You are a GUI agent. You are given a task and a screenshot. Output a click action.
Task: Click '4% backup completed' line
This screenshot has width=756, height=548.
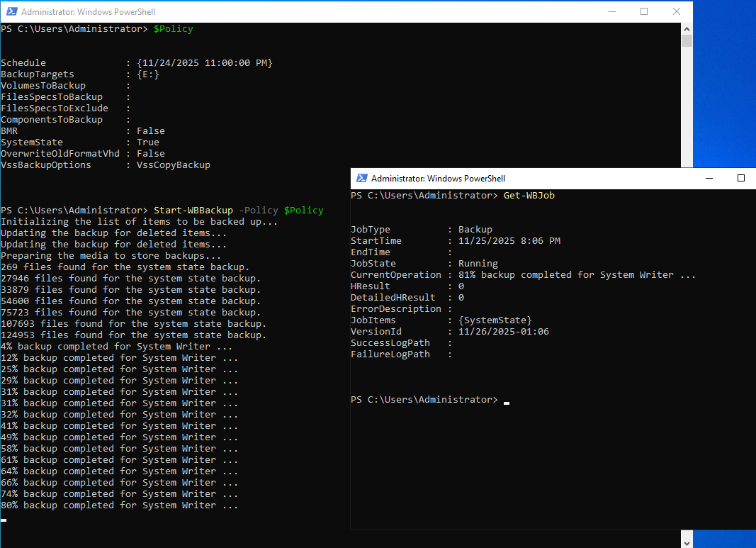tap(116, 347)
